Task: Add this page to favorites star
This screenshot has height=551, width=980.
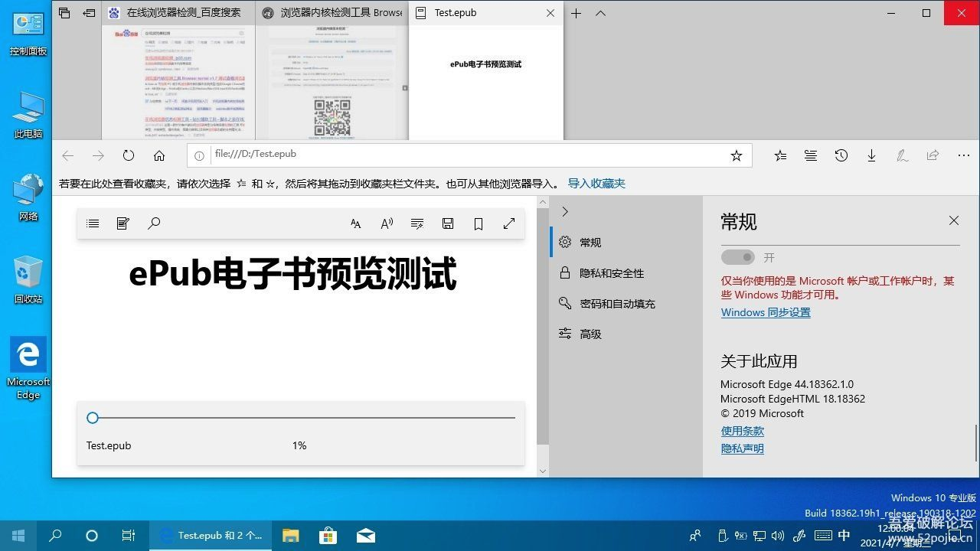Action: (x=737, y=155)
